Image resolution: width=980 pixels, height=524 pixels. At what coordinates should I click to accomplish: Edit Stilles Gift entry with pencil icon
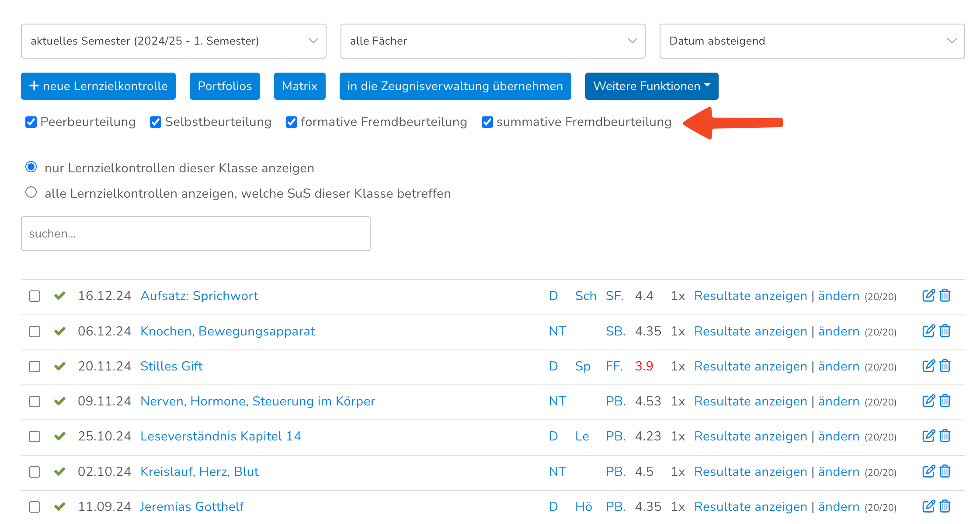[x=928, y=366]
